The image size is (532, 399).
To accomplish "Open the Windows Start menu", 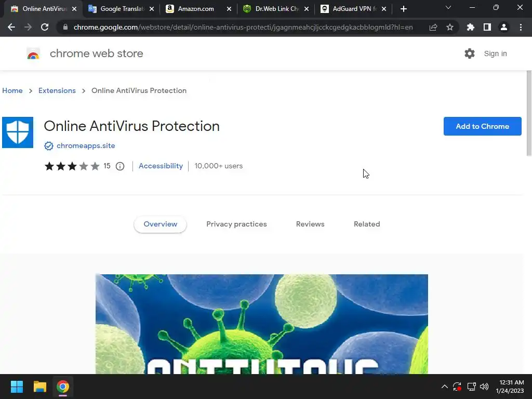I will pos(17,387).
